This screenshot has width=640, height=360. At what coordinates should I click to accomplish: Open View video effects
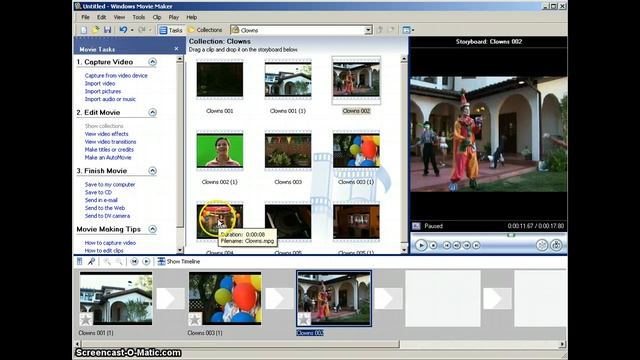pyautogui.click(x=106, y=134)
